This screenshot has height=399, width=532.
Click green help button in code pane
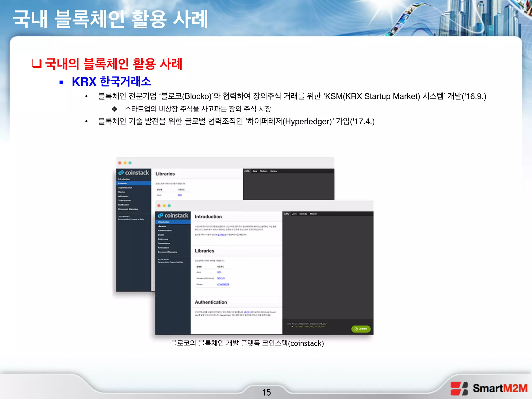click(361, 329)
